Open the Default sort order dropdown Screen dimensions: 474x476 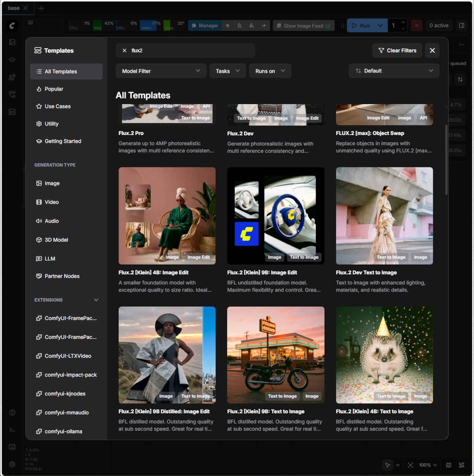394,71
